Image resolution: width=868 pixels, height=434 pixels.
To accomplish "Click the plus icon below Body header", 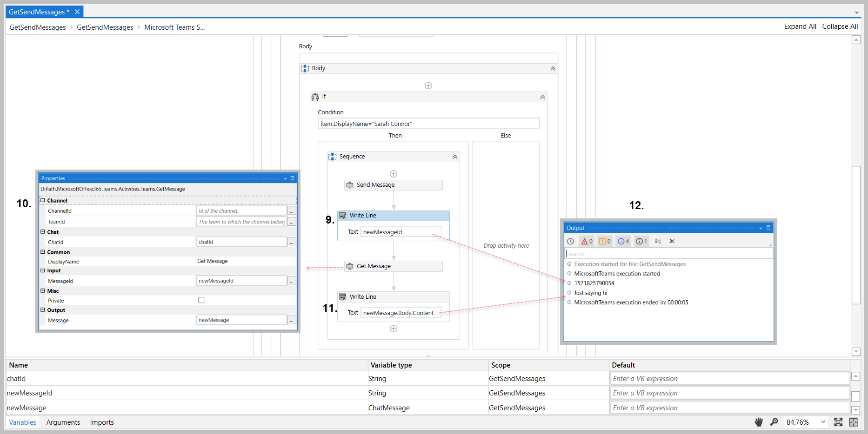I will tap(428, 85).
